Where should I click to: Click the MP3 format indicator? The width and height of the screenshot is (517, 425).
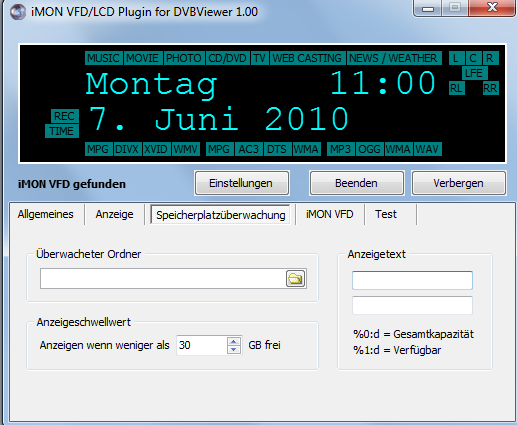340,149
